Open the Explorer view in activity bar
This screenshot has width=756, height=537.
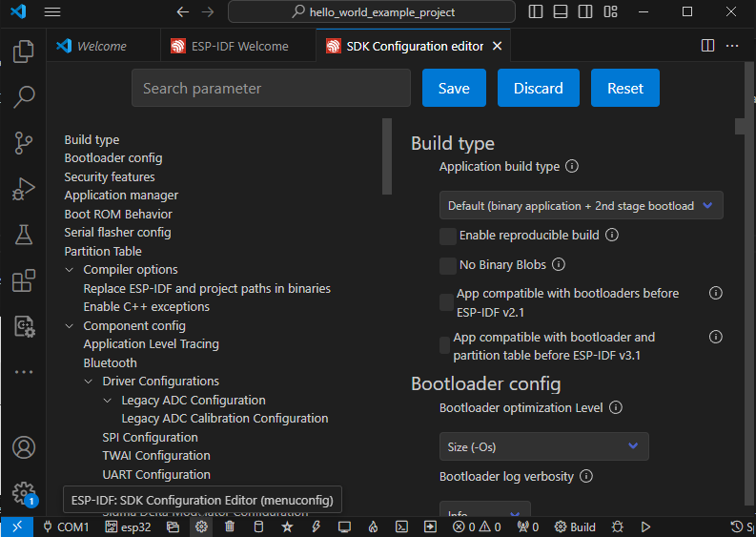[x=24, y=51]
